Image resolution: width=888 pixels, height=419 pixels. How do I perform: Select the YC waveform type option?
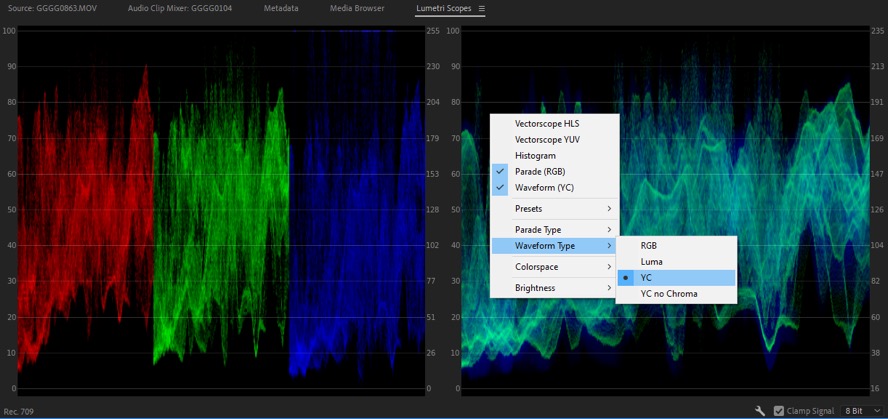(646, 278)
